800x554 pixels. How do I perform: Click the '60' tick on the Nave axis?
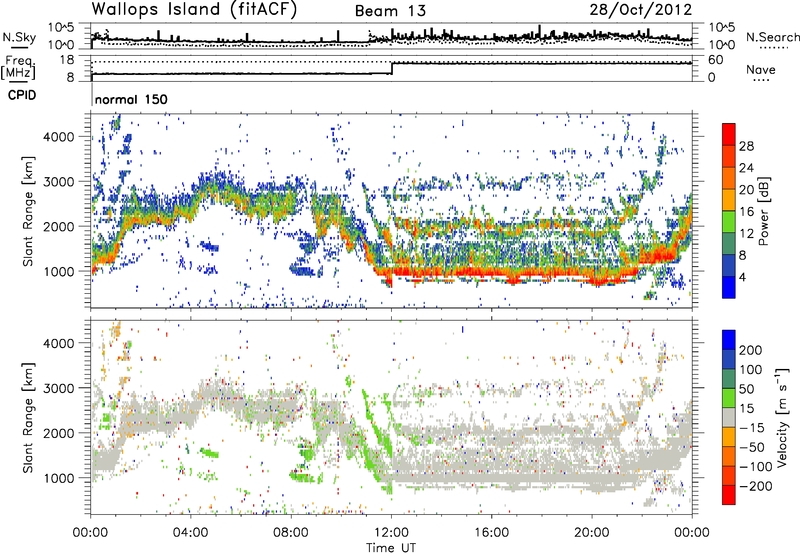(x=716, y=60)
